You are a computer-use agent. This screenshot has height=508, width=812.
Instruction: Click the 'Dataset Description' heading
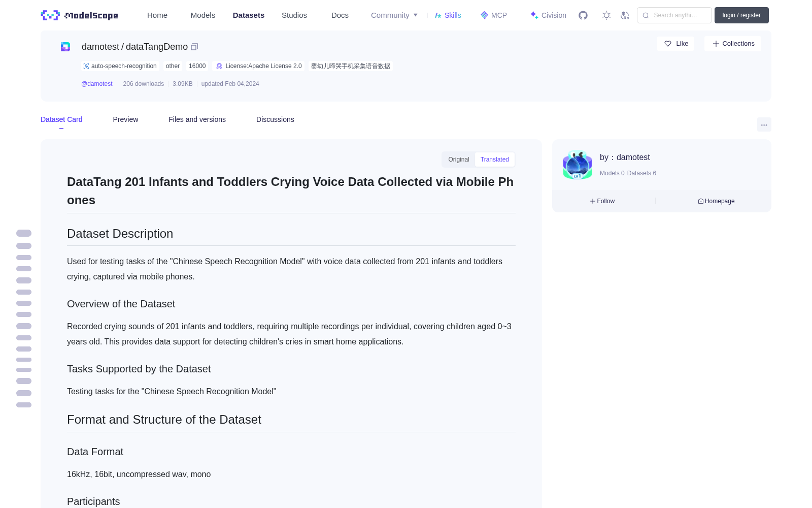pyautogui.click(x=120, y=234)
